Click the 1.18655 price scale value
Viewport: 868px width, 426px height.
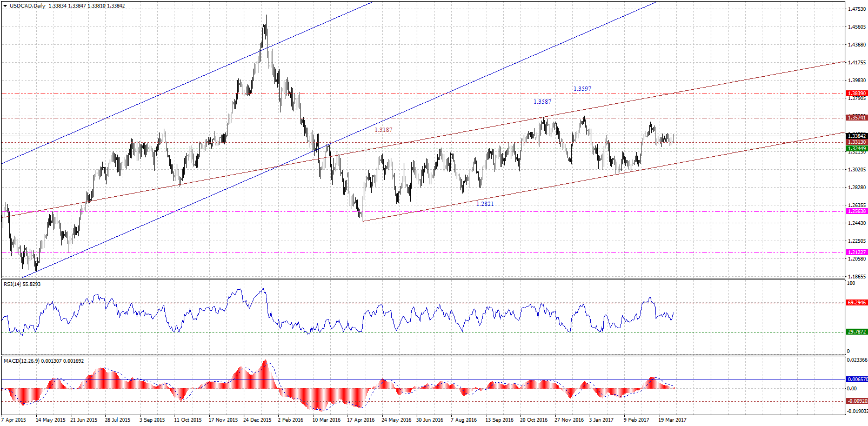click(x=857, y=277)
